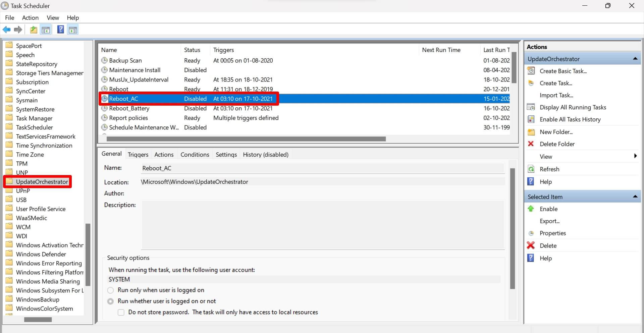
Task: Sort tasks by the Status column header
Action: [x=196, y=50]
